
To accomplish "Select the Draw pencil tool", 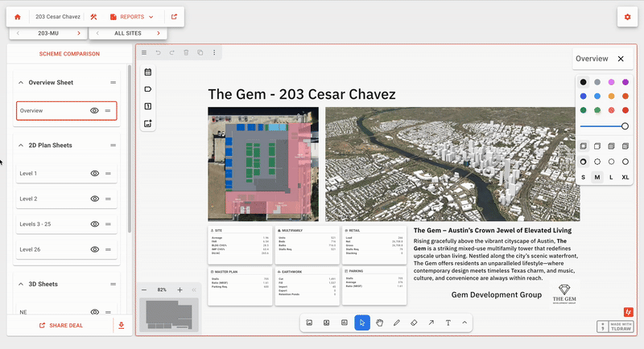I will (x=396, y=322).
